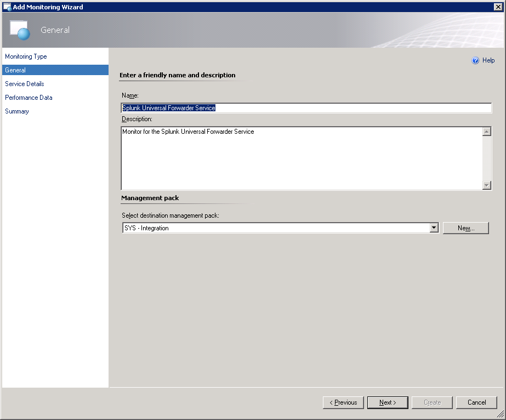Click the General page header icon
This screenshot has height=420, width=506.
coord(20,30)
